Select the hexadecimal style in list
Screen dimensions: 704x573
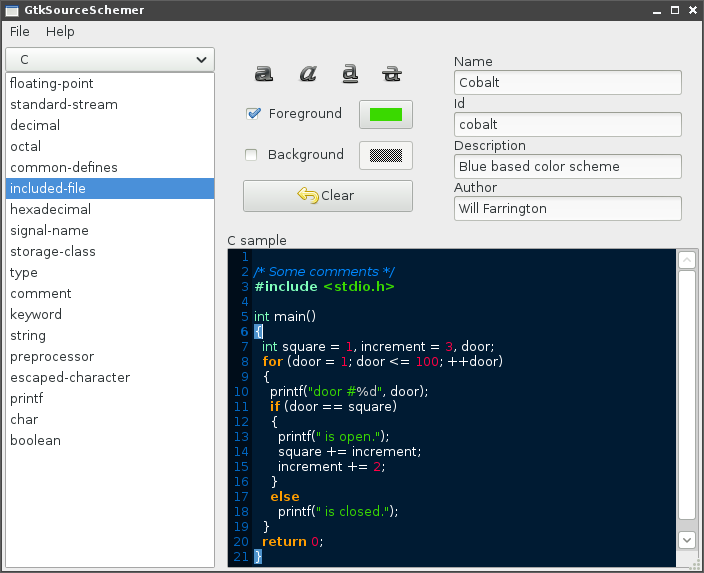(50, 210)
